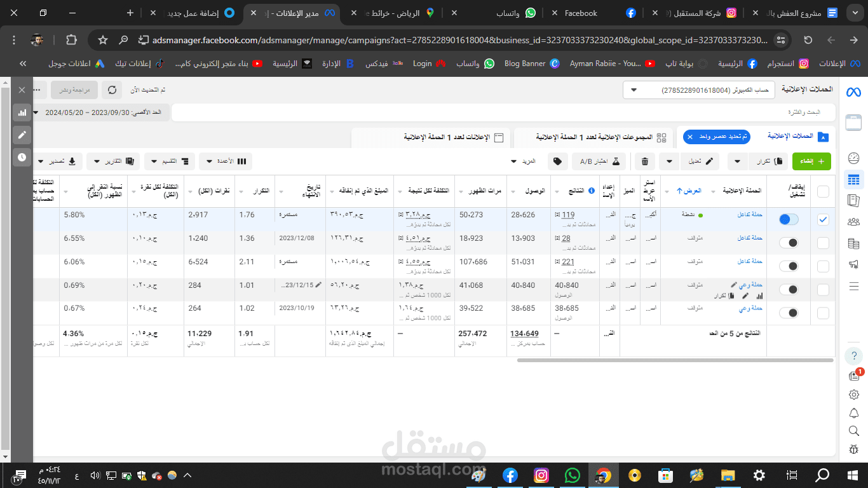Open WhatsApp from the Windows taskbar

[x=572, y=475]
